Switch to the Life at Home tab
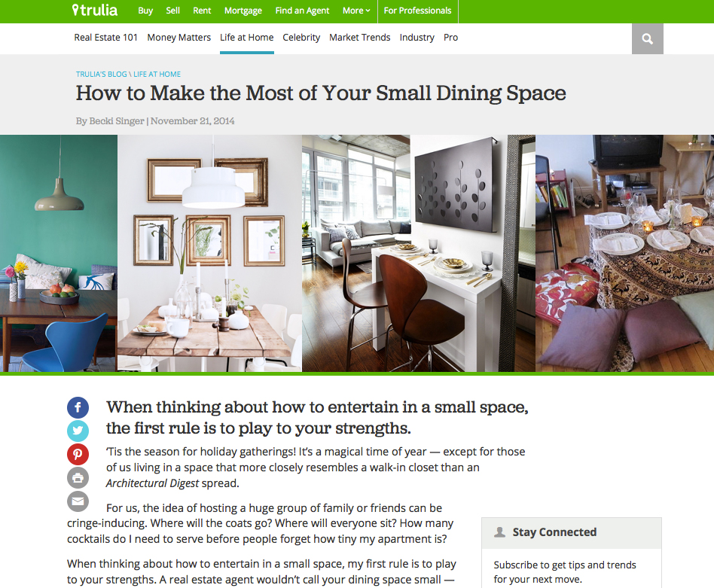 [247, 38]
